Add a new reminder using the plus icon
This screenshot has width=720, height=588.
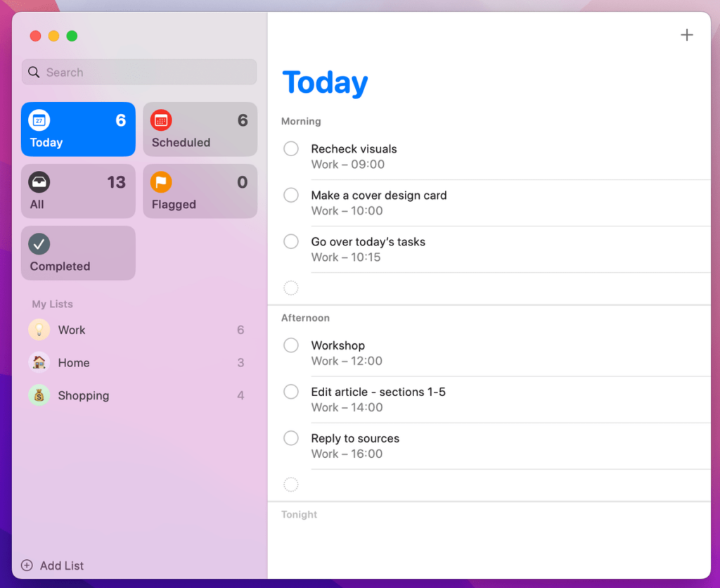tap(687, 34)
